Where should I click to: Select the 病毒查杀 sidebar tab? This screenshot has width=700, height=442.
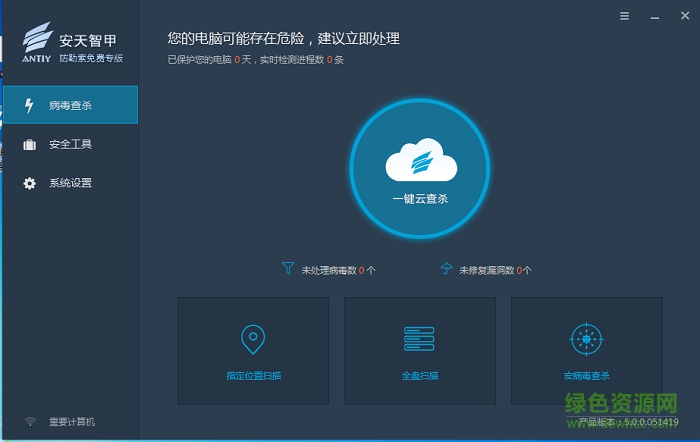(70, 106)
